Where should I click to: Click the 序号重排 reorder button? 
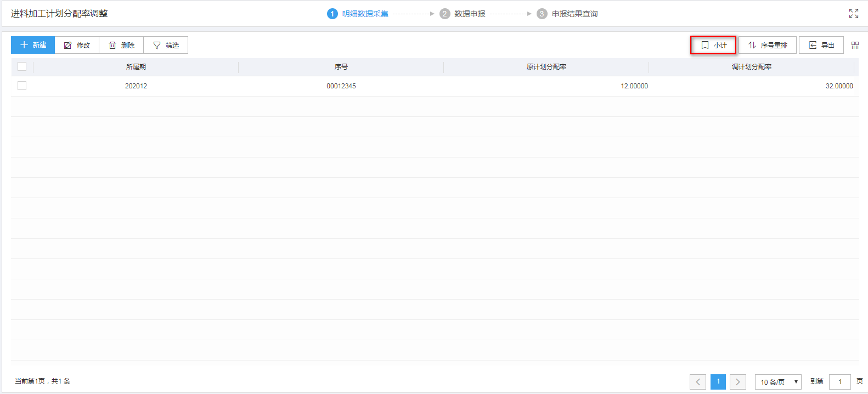click(768, 45)
